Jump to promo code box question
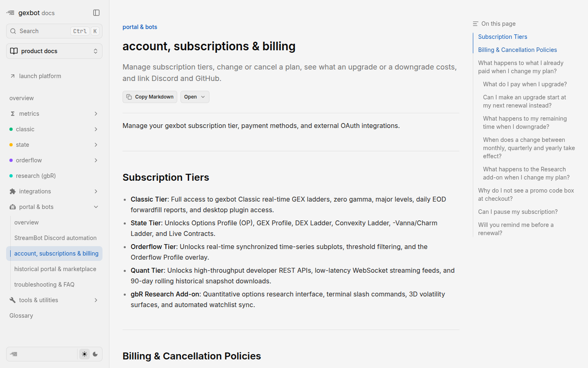The width and height of the screenshot is (588, 368). (526, 195)
